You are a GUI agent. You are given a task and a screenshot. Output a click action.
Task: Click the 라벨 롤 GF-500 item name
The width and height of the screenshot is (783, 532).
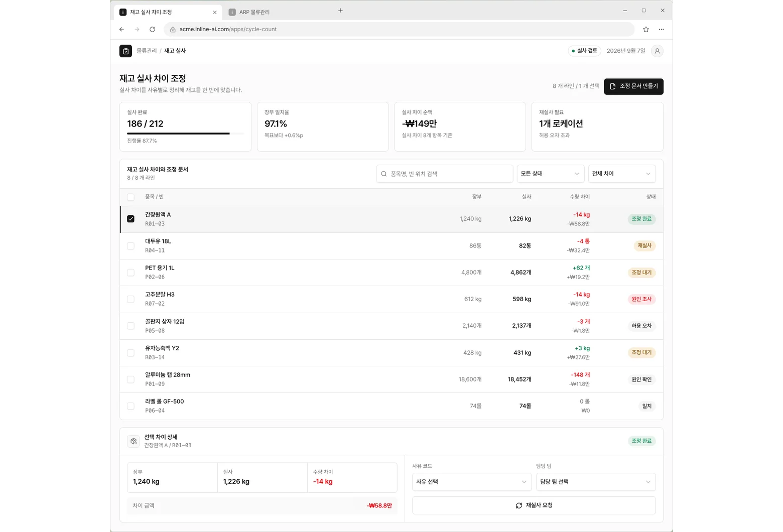coord(165,402)
